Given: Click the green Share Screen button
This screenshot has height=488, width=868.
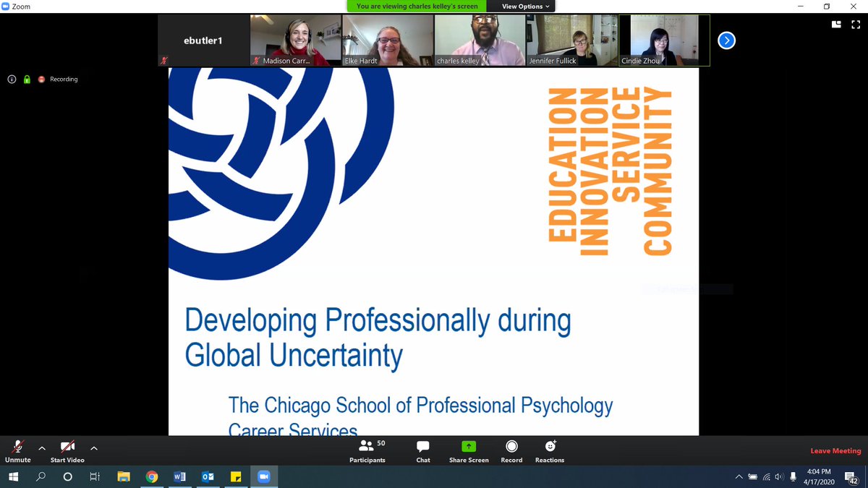Looking at the screenshot, I should (469, 451).
